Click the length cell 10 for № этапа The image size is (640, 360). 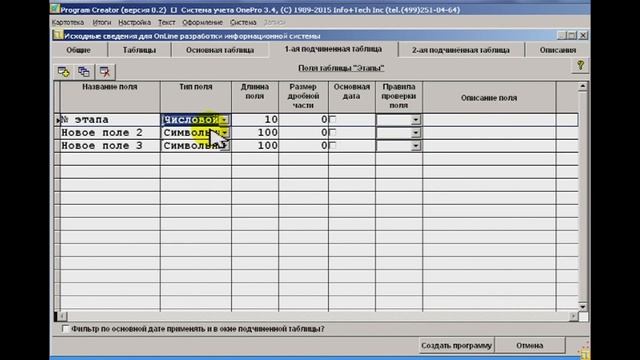[x=255, y=120]
